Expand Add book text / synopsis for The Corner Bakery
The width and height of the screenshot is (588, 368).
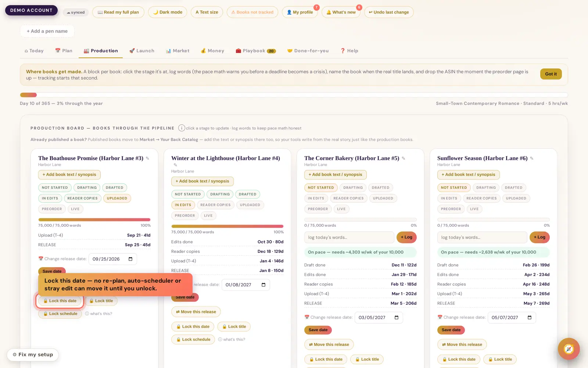point(336,175)
